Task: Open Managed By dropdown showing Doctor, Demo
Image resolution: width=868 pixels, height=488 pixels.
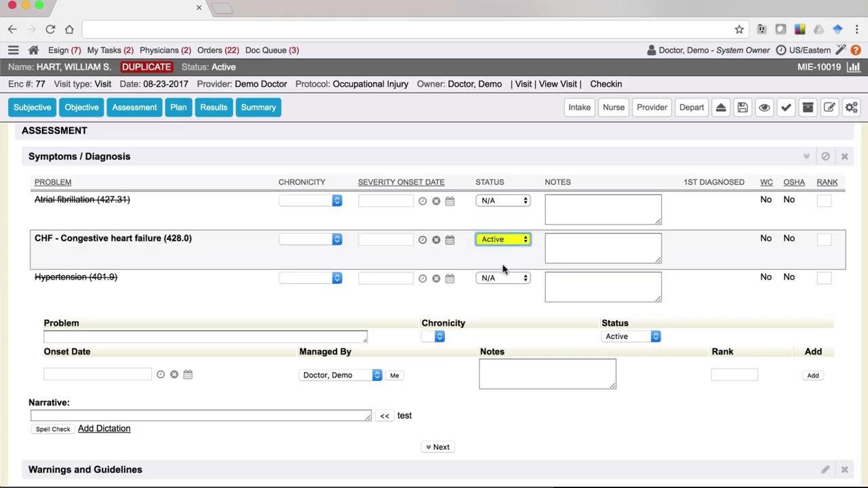Action: tap(340, 375)
